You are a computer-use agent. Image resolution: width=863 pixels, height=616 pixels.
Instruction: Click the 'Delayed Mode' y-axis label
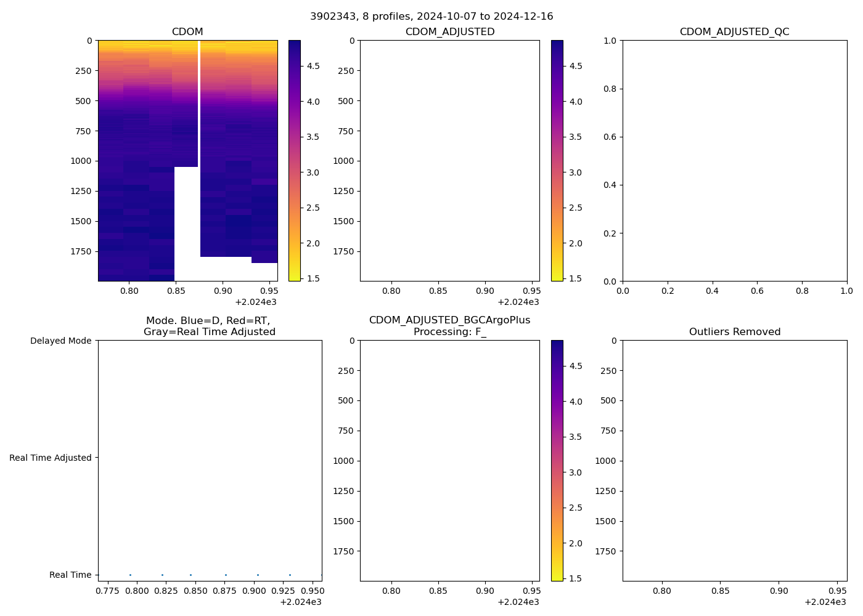point(60,341)
